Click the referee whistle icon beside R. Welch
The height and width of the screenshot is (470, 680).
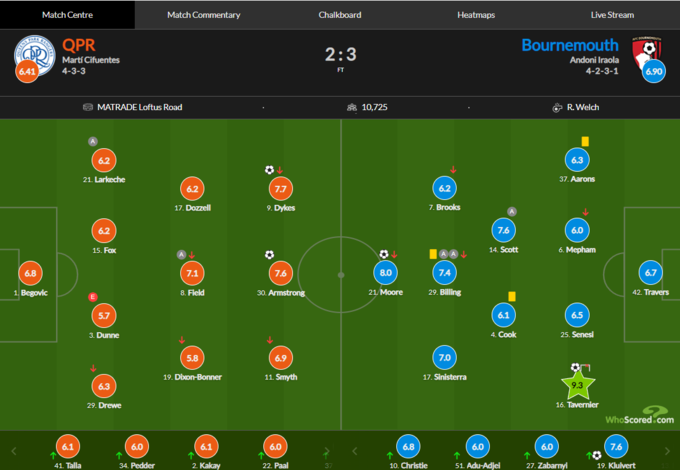pyautogui.click(x=555, y=107)
